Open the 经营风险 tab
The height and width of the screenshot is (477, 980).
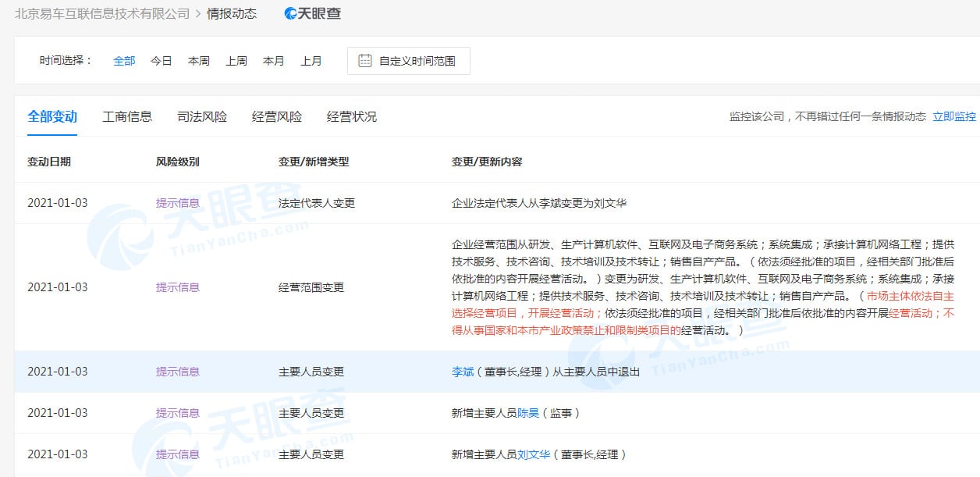point(276,116)
